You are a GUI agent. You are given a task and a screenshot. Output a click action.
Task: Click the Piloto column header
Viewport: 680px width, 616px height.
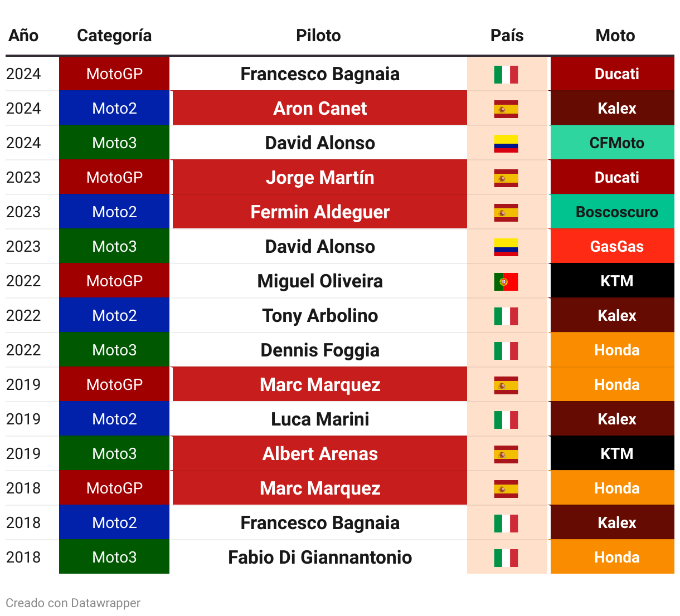pos(318,36)
